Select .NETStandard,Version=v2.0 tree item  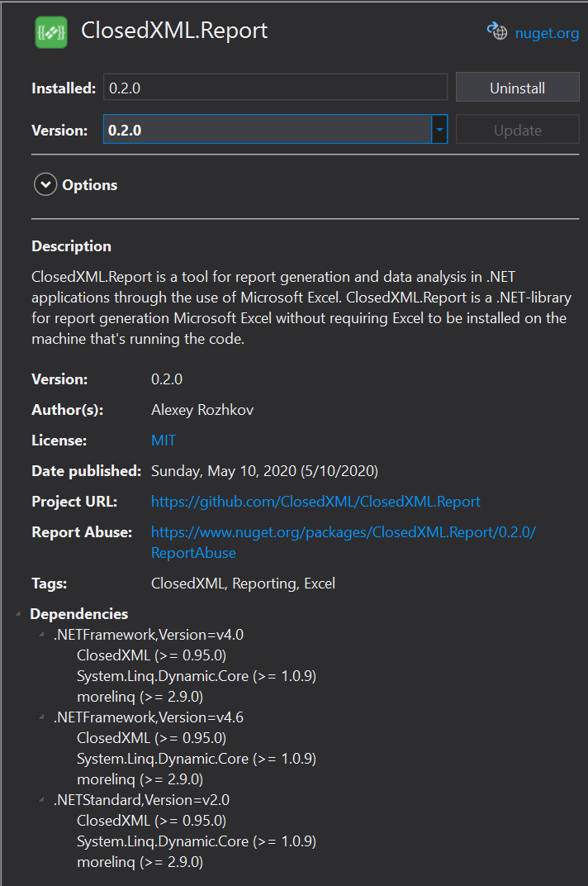tap(142, 799)
